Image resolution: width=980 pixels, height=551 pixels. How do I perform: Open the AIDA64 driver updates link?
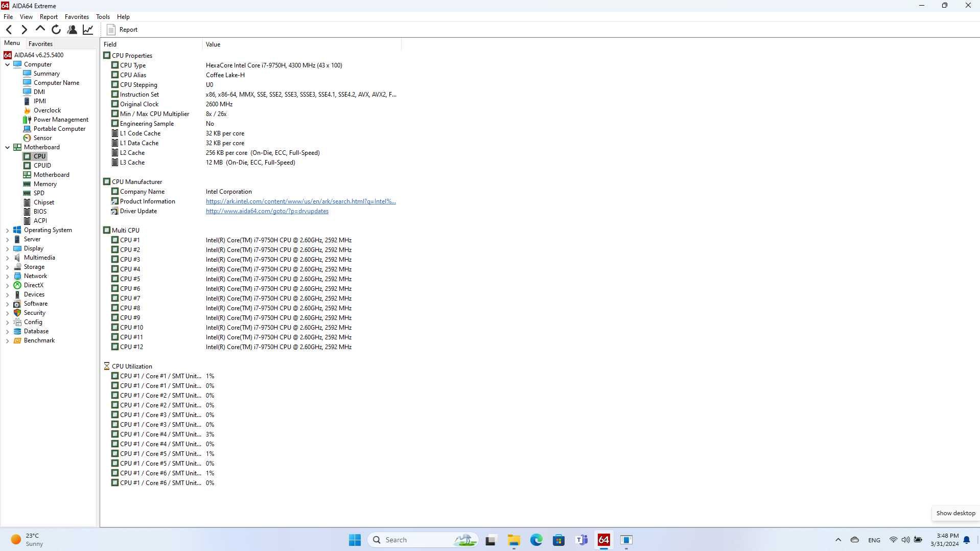267,211
